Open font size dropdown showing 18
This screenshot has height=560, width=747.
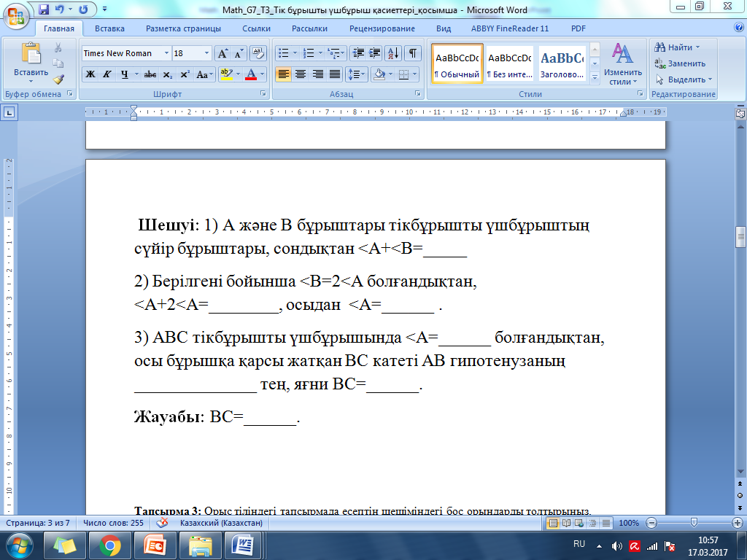[206, 53]
